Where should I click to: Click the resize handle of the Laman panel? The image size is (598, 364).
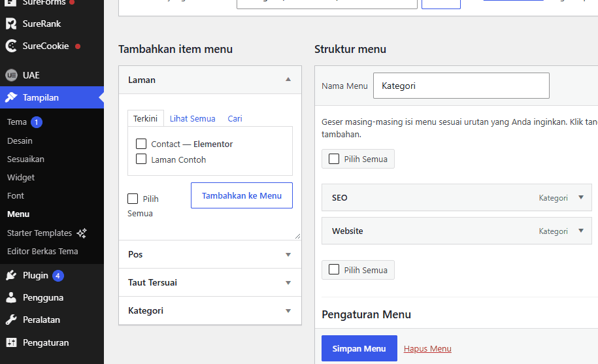pyautogui.click(x=297, y=237)
